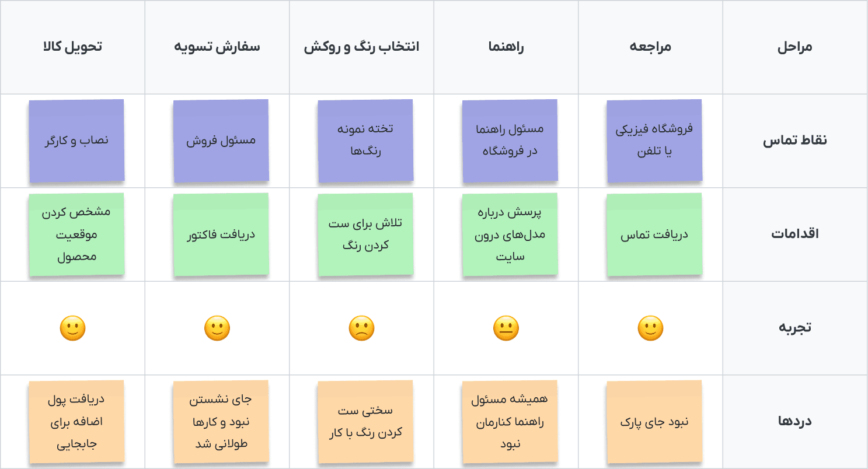Select the green note تلاش برای ست کردن رنگ
The width and height of the screenshot is (868, 469).
coord(365,235)
